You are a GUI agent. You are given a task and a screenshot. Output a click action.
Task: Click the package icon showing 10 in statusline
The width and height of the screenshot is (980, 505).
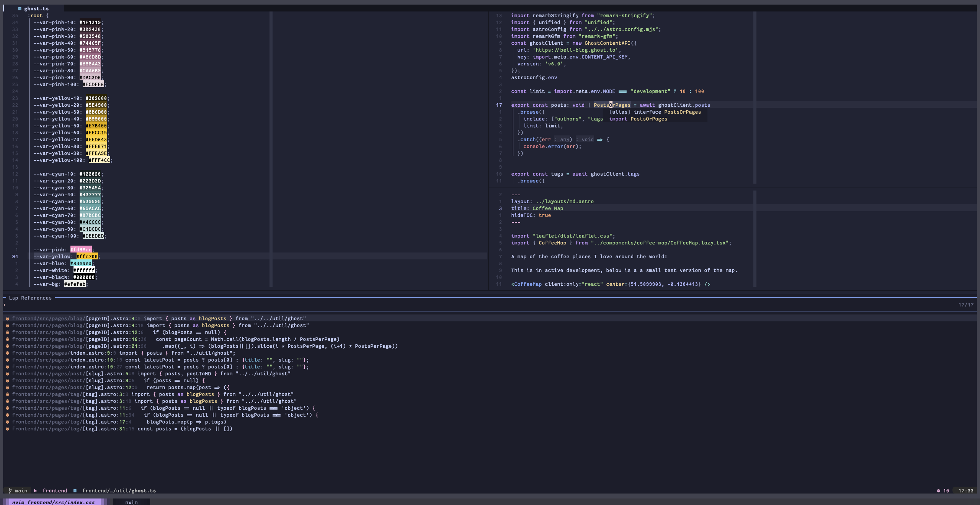click(x=939, y=491)
